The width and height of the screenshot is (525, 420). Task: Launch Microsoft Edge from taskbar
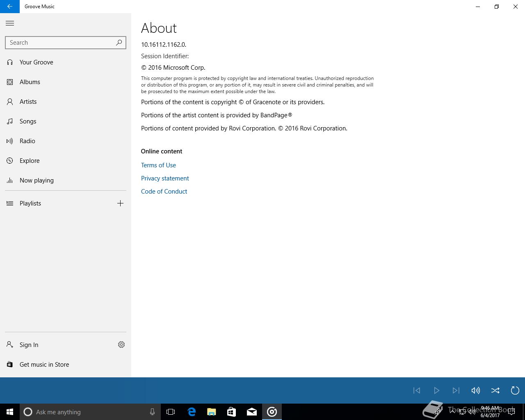point(191,412)
